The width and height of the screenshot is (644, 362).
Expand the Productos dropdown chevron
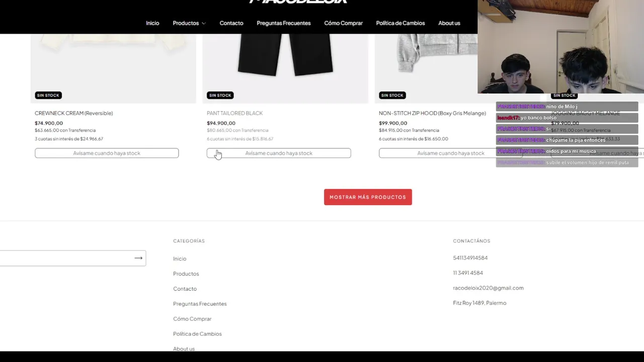pos(204,24)
